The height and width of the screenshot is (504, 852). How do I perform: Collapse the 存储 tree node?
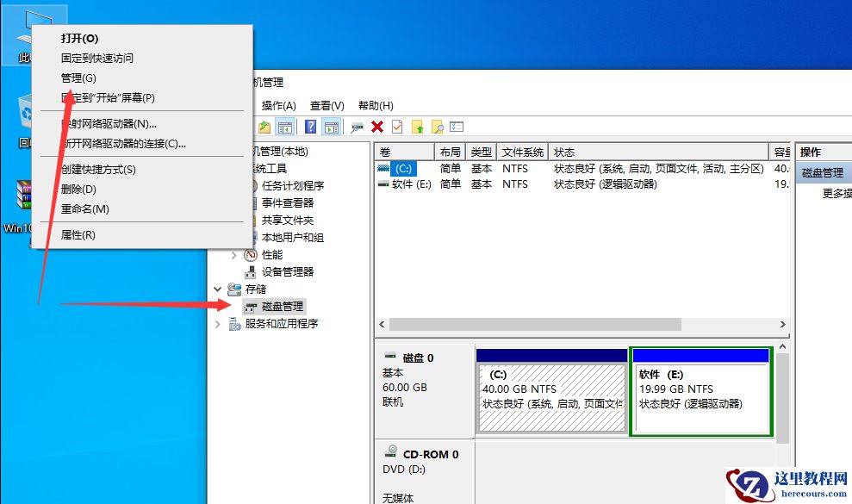tap(218, 289)
